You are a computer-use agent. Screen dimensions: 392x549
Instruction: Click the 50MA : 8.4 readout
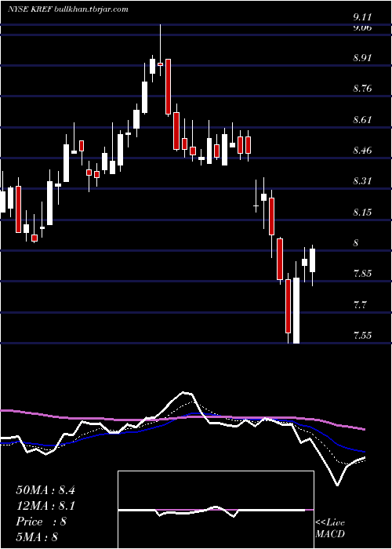click(x=45, y=490)
